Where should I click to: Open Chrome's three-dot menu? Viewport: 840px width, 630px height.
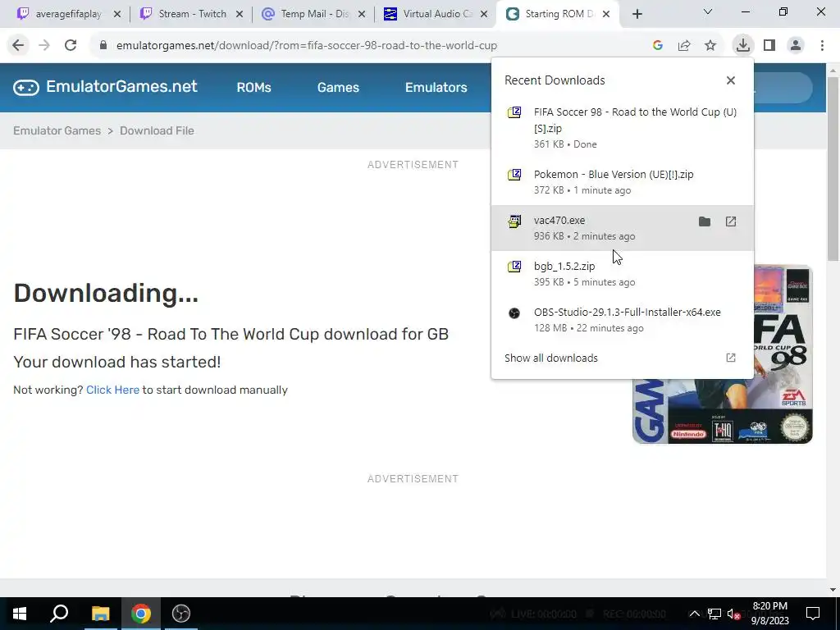(822, 46)
